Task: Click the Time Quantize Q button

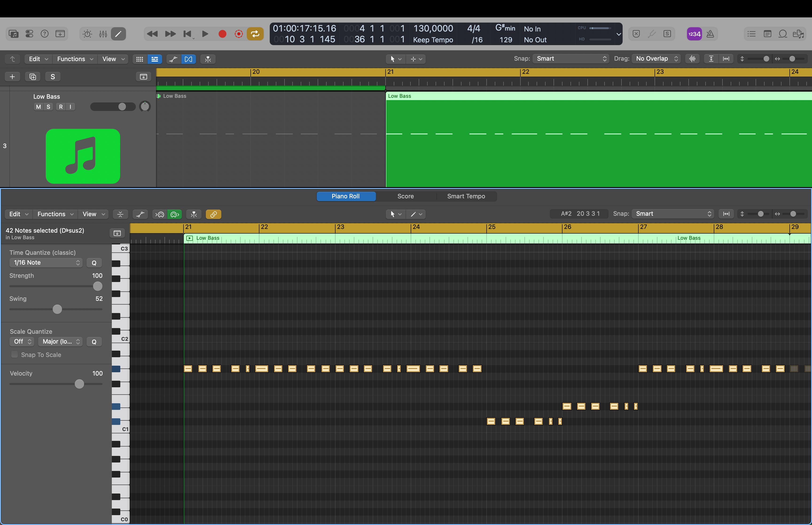Action: [94, 262]
